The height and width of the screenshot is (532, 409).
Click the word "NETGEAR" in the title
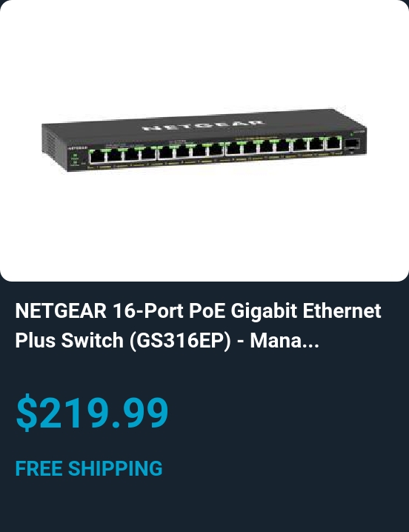point(61,310)
